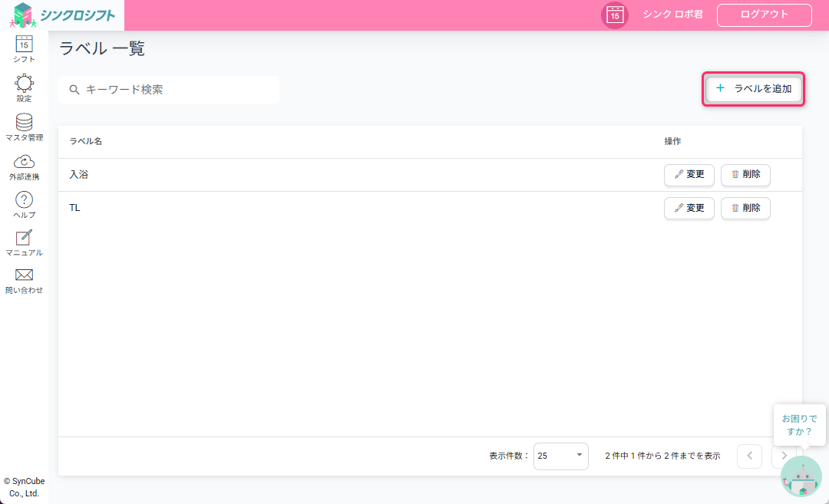
Task: Open ヘルプ question mark icon
Action: (x=24, y=200)
